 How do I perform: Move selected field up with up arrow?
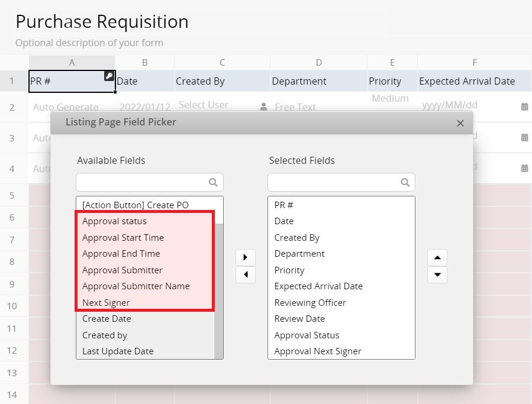pyautogui.click(x=437, y=258)
